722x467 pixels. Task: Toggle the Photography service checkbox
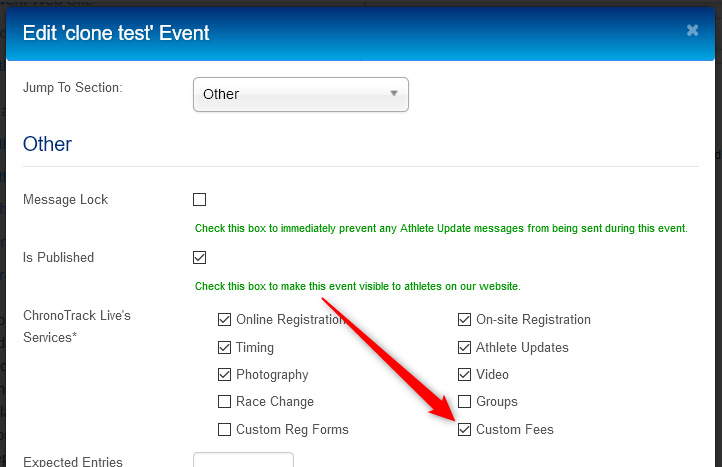[224, 374]
